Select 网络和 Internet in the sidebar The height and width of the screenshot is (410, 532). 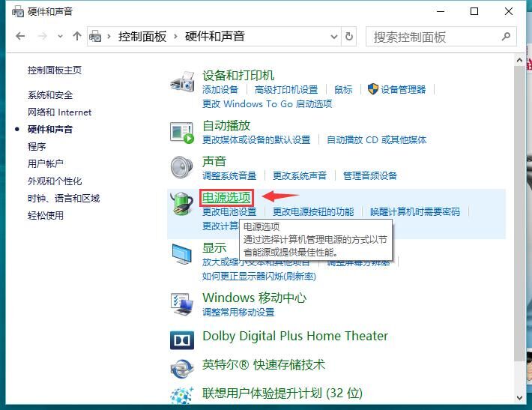59,112
